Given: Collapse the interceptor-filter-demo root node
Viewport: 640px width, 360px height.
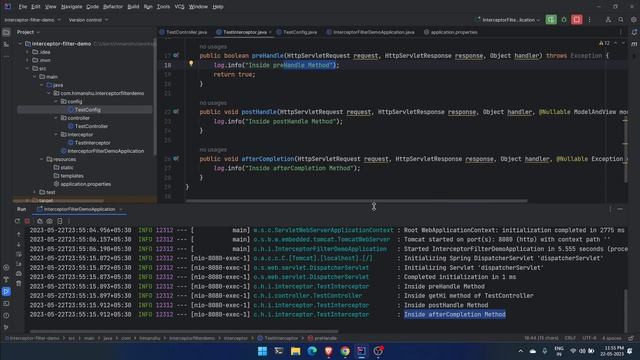Looking at the screenshot, I should 20,44.
